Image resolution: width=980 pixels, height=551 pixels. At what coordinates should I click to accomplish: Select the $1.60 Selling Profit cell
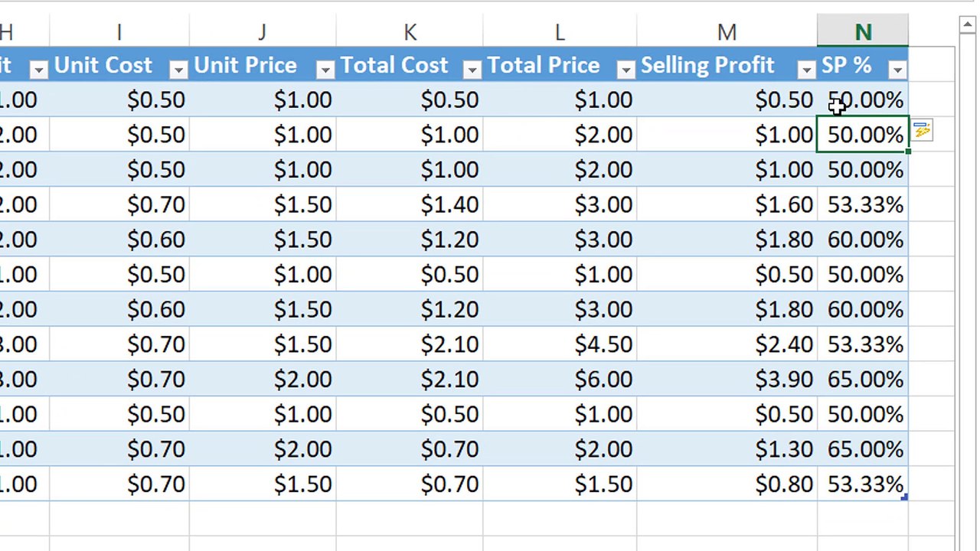pyautogui.click(x=727, y=204)
